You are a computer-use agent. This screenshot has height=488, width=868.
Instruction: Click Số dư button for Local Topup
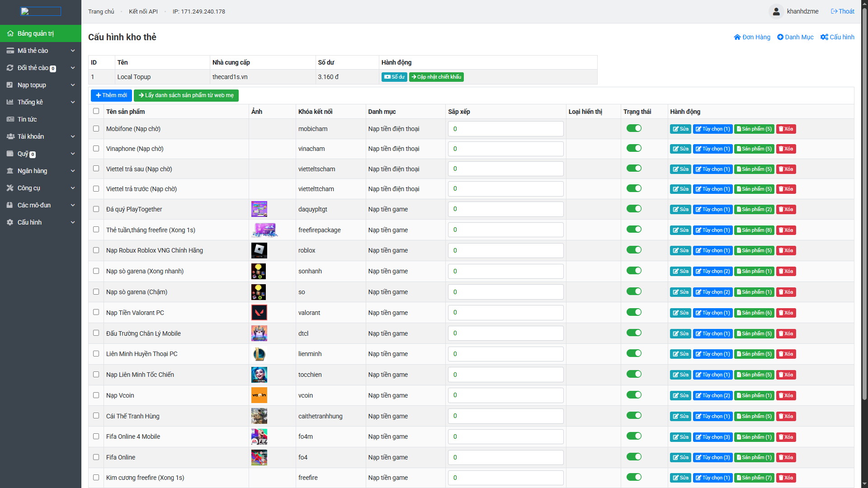(x=394, y=77)
